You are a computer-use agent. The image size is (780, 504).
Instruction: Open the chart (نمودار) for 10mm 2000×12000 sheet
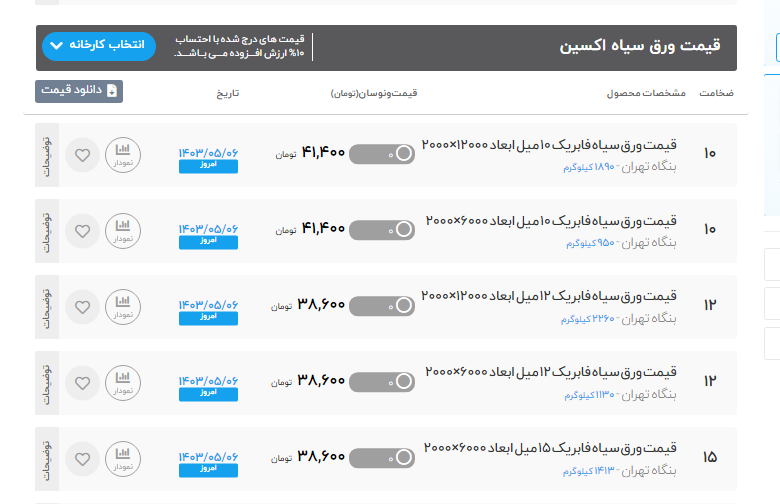coord(123,155)
